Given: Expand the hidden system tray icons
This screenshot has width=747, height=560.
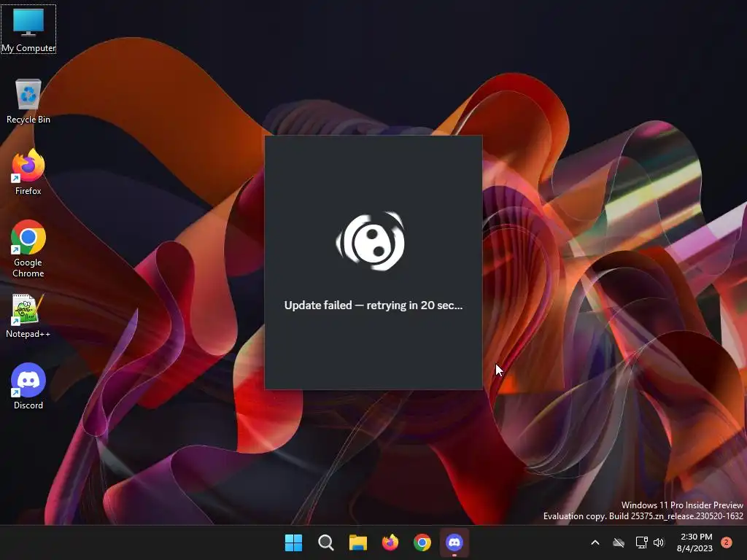Looking at the screenshot, I should [595, 542].
